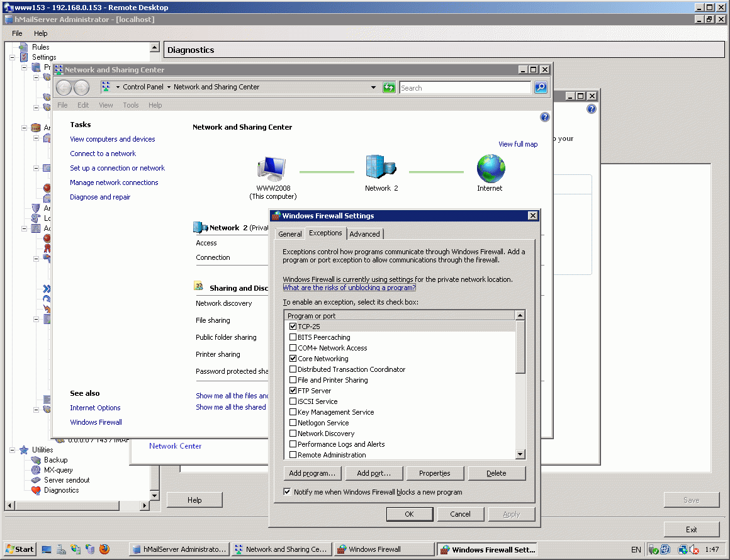This screenshot has height=560, width=730.
Task: Click the search magnifier button
Action: tap(541, 87)
